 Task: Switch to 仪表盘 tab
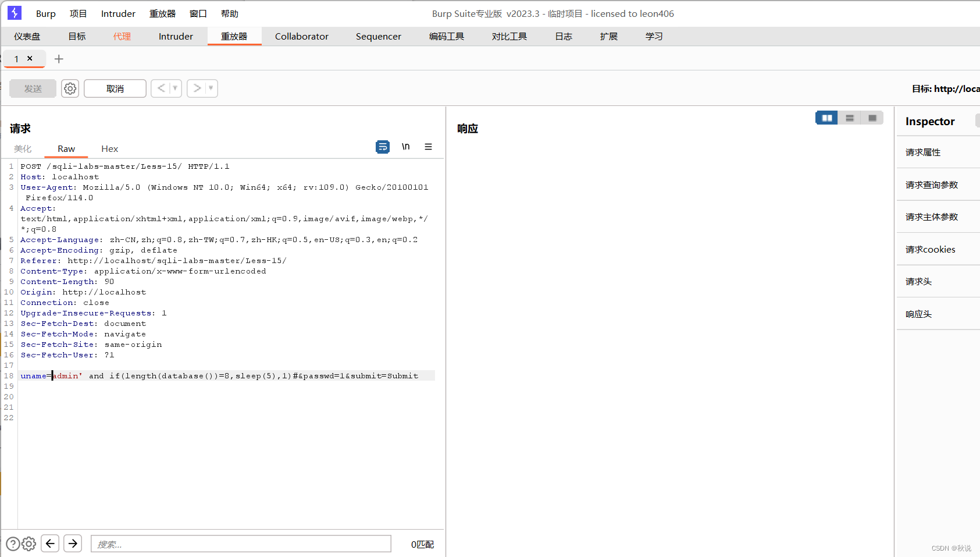27,36
